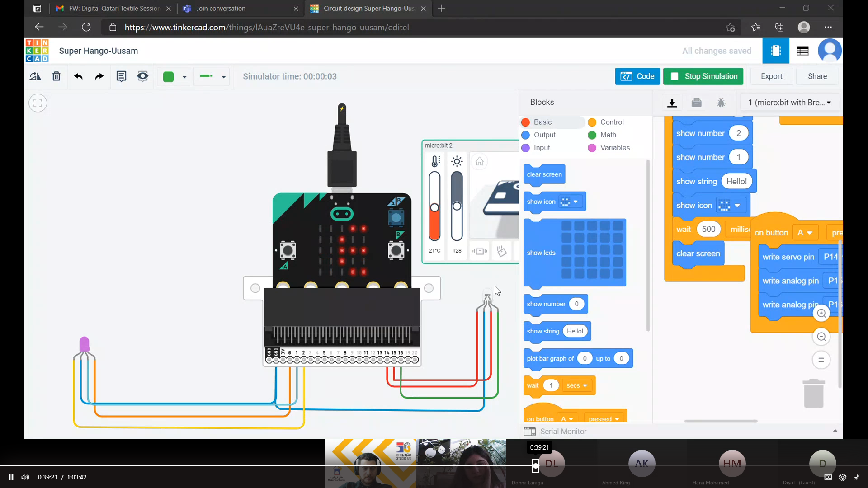
Task: Click the micro:bit tilt gesture icon
Action: click(502, 251)
